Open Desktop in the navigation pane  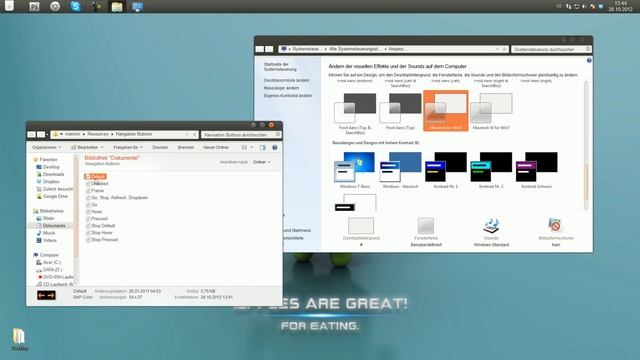pyautogui.click(x=51, y=167)
